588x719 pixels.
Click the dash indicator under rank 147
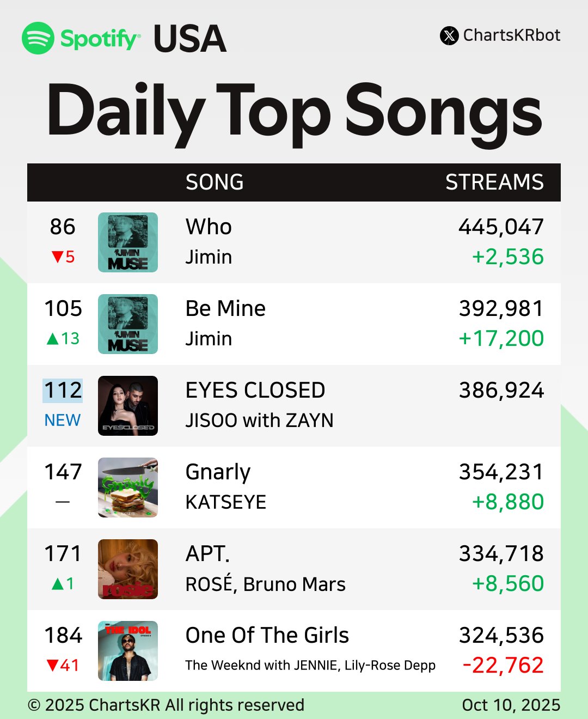[63, 502]
